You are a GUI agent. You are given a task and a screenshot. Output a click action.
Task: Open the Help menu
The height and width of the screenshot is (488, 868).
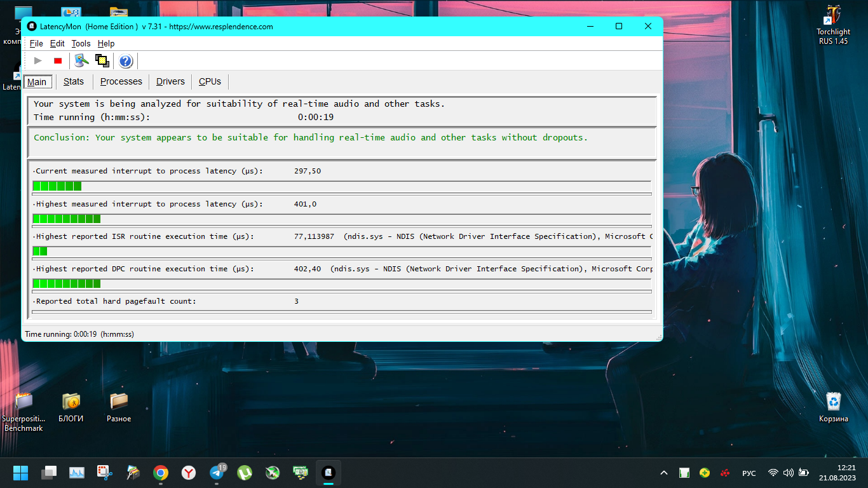106,43
